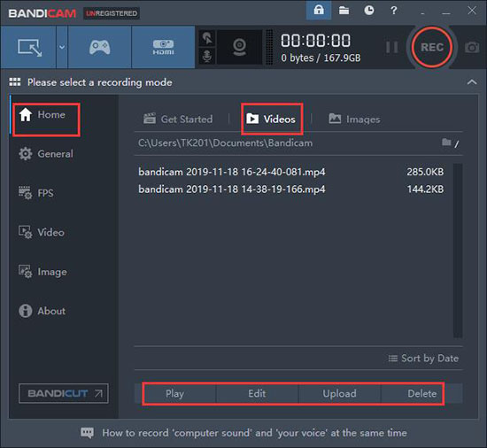This screenshot has height=448, width=487.
Task: Click the pause recording button
Action: (391, 47)
